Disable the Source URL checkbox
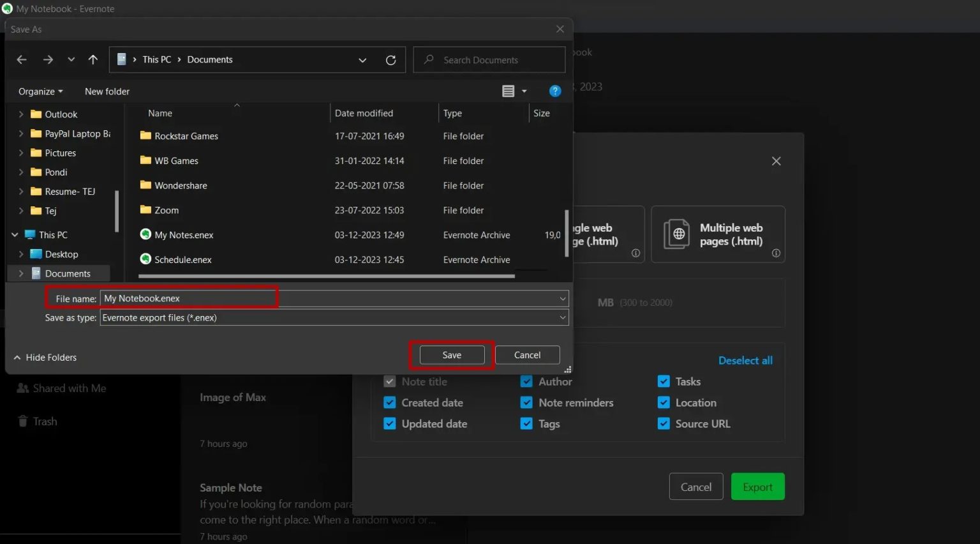The height and width of the screenshot is (544, 980). [x=664, y=423]
